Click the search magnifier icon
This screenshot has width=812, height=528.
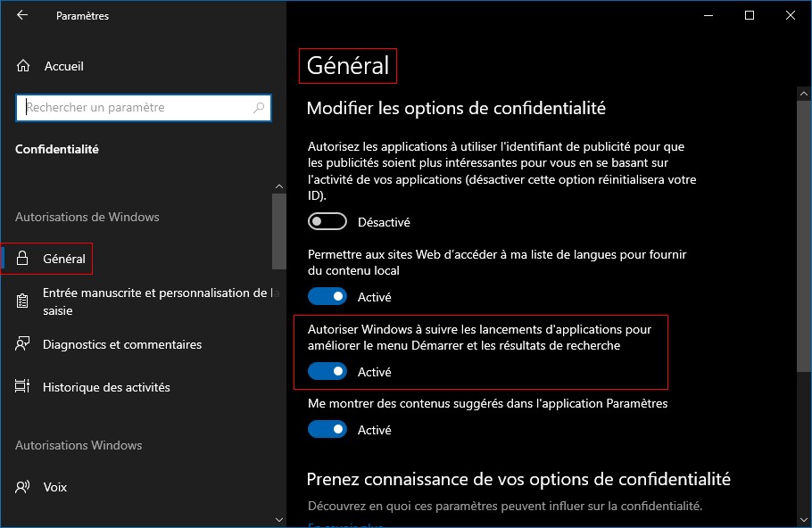(259, 108)
